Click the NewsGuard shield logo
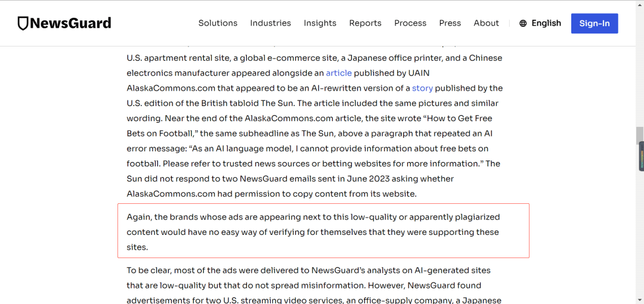This screenshot has height=304, width=644. (x=64, y=23)
